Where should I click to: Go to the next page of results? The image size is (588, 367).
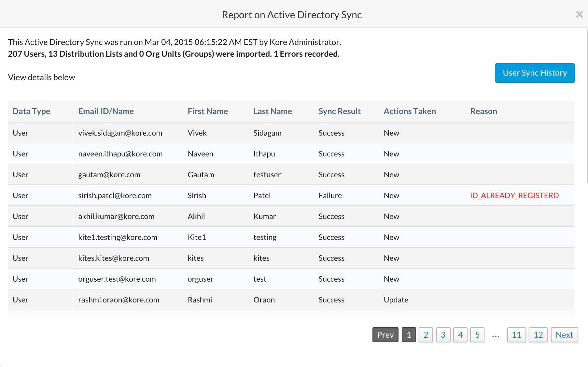(564, 335)
